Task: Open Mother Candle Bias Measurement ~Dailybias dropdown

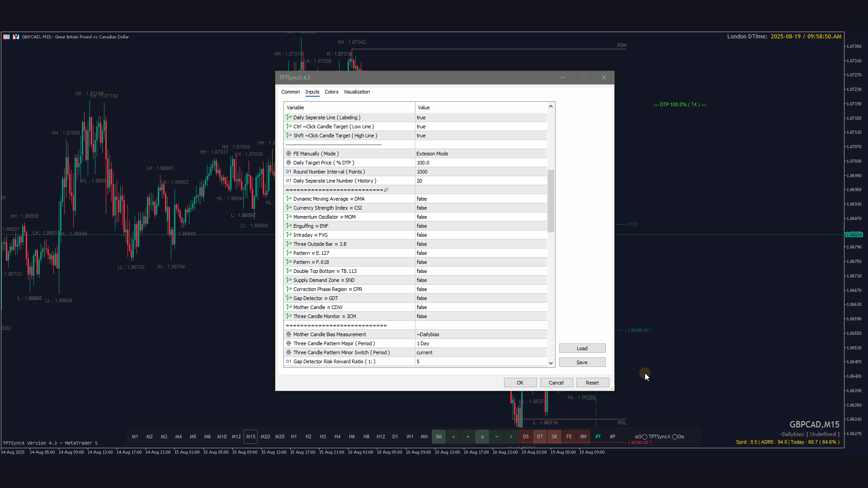Action: [481, 334]
